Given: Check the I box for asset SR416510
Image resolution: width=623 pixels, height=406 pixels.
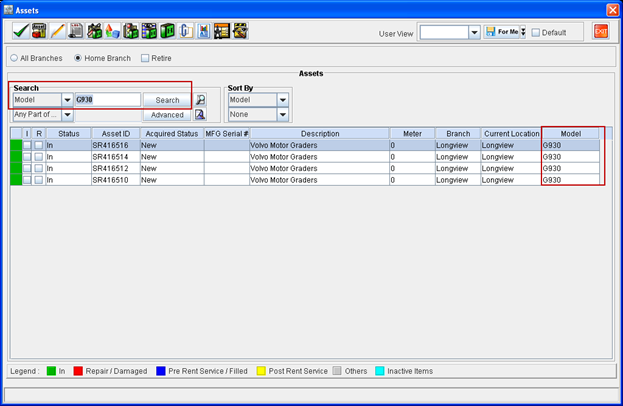Looking at the screenshot, I should pyautogui.click(x=27, y=180).
